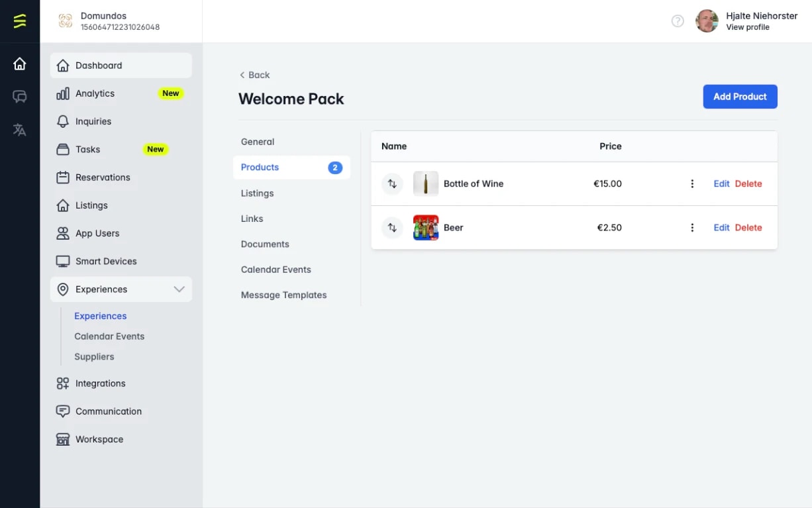Click the yellow app logo icon
Screen dimensions: 812x508
(20, 21)
